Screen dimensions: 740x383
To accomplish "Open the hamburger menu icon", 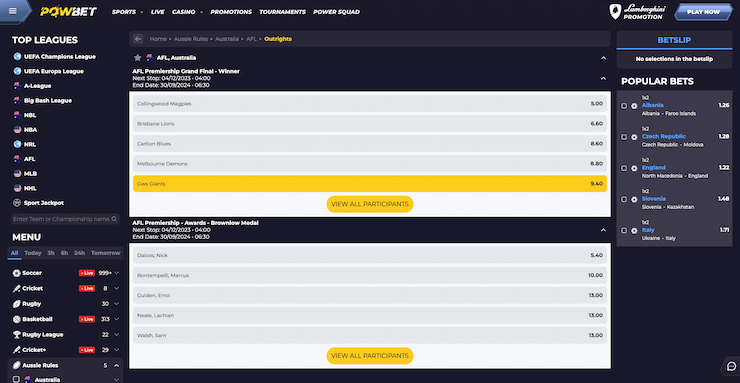I will 13,11.
